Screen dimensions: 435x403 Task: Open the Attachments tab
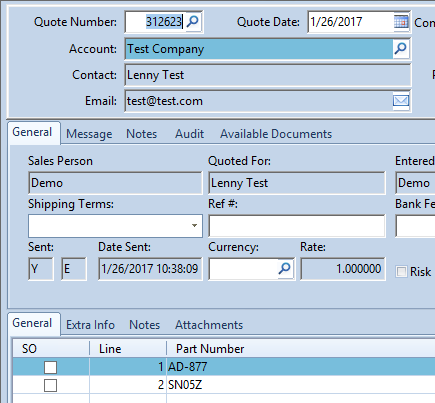pyautogui.click(x=209, y=325)
